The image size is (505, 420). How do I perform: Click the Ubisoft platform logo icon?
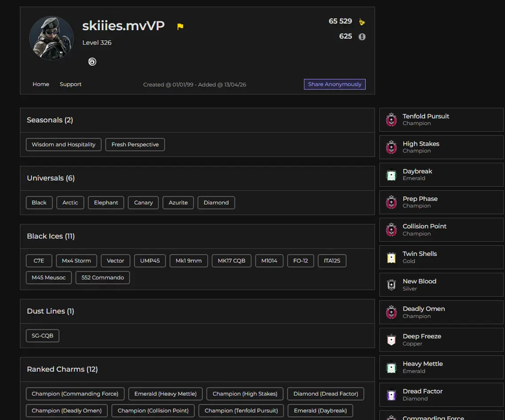pyautogui.click(x=92, y=62)
